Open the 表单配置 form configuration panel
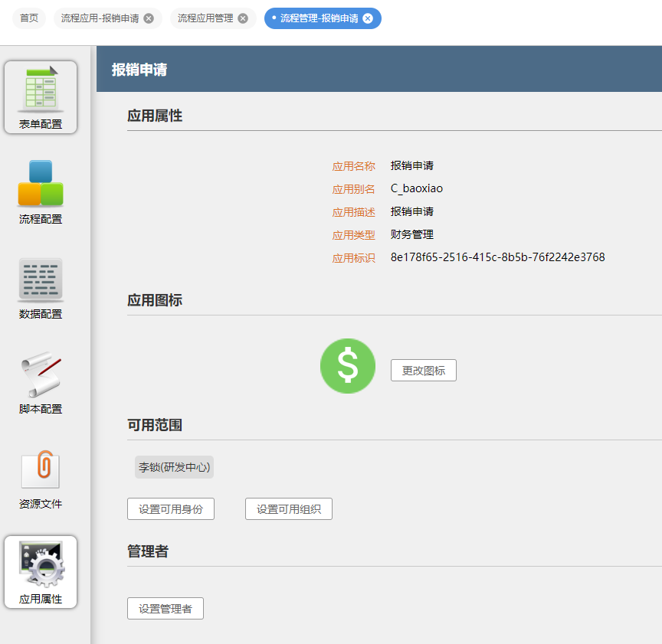 pos(41,97)
